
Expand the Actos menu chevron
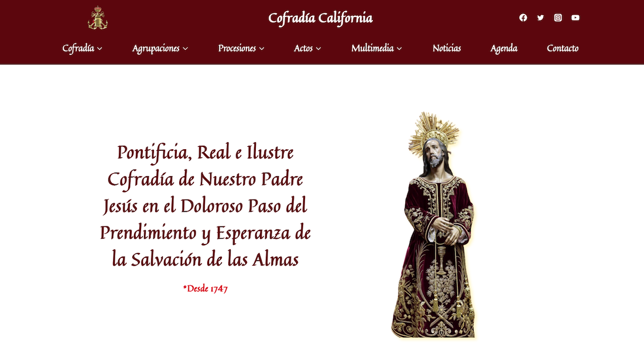click(318, 49)
